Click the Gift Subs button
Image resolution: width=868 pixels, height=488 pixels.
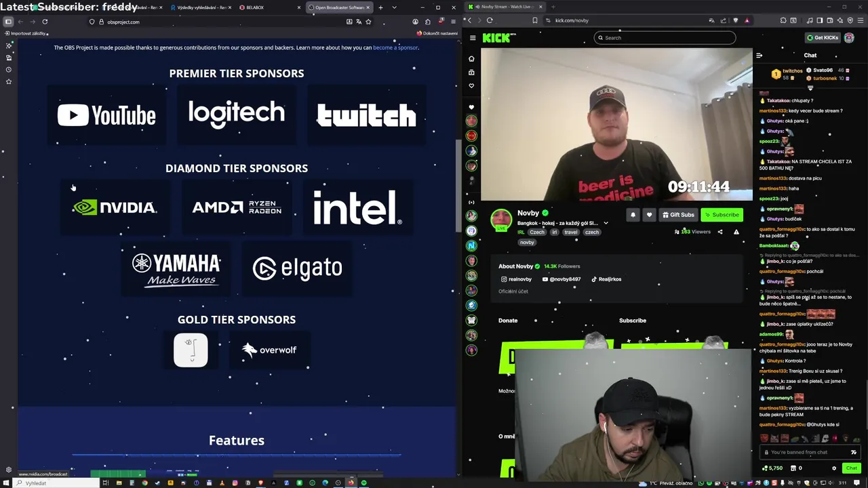pos(678,215)
